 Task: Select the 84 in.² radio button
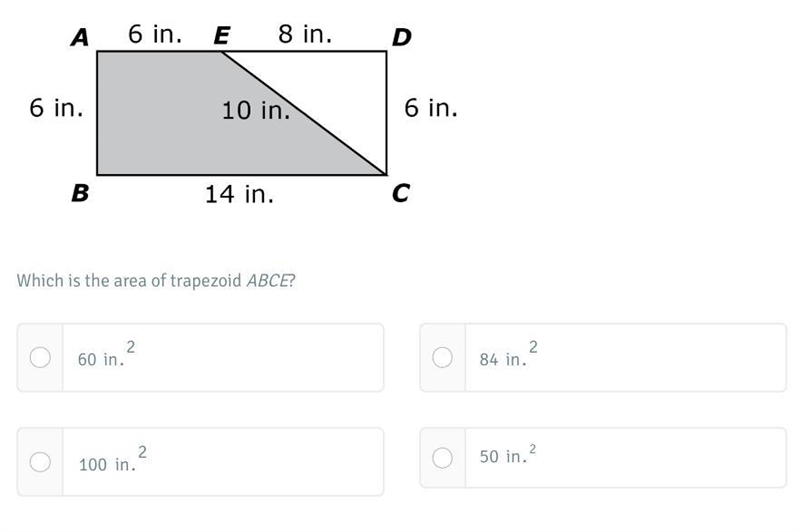[442, 357]
